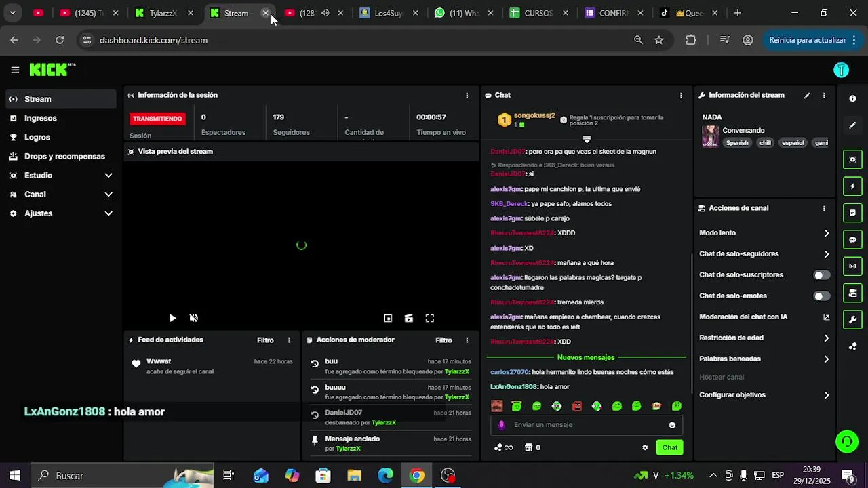Toggle session info broadcast icon in right sidebar
Viewport: 868px width, 488px height.
pyautogui.click(x=852, y=266)
